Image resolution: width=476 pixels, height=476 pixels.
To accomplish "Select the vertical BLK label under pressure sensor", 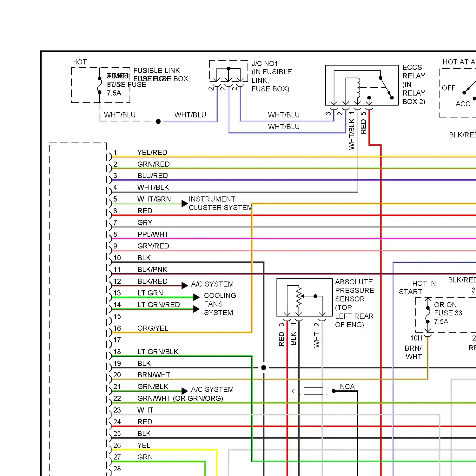I will (293, 339).
